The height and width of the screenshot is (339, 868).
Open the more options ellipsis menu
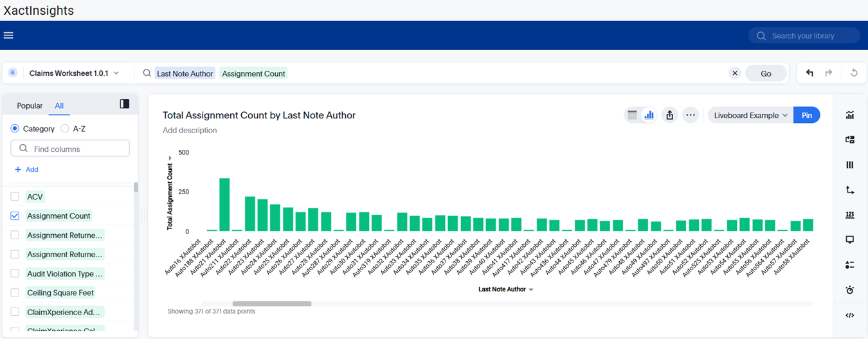click(x=691, y=115)
